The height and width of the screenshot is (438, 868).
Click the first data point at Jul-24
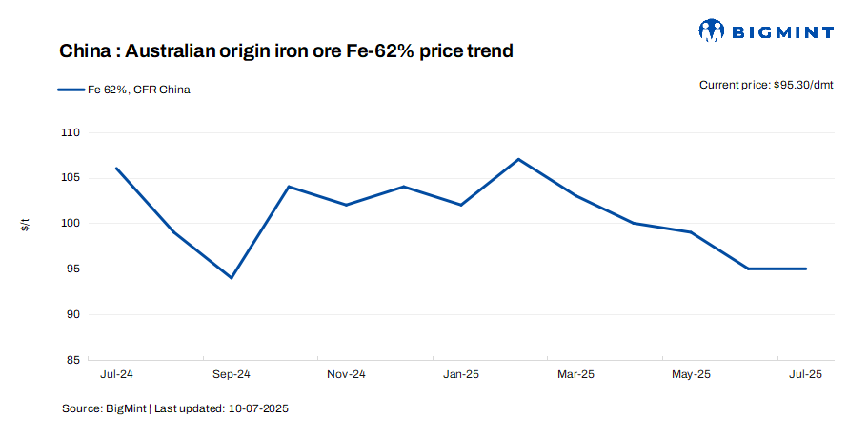(116, 169)
